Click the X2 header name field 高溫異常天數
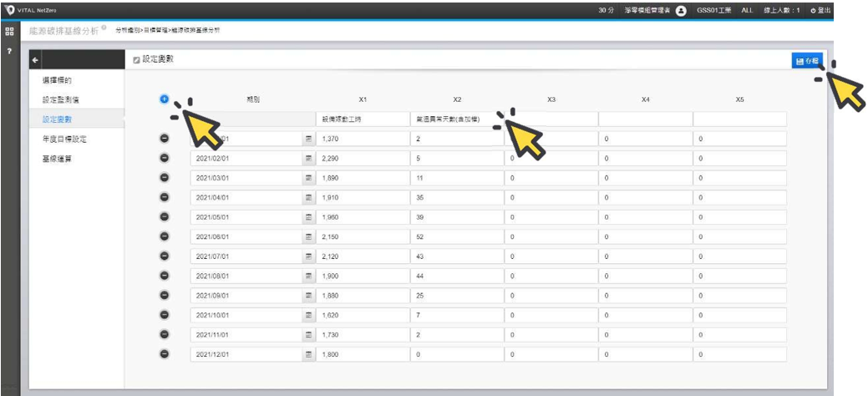 [456, 119]
